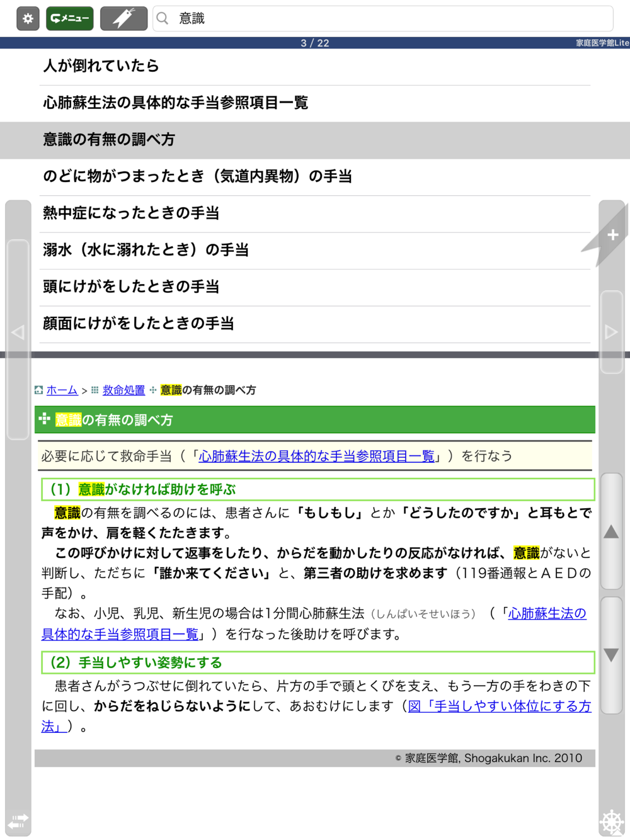Open 顔面にけがをしたときの手当 entry

(315, 324)
